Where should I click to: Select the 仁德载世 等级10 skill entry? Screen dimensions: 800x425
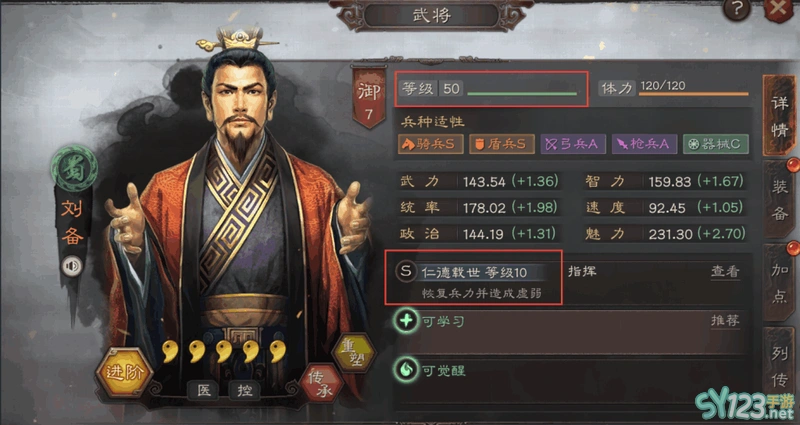coord(473,278)
